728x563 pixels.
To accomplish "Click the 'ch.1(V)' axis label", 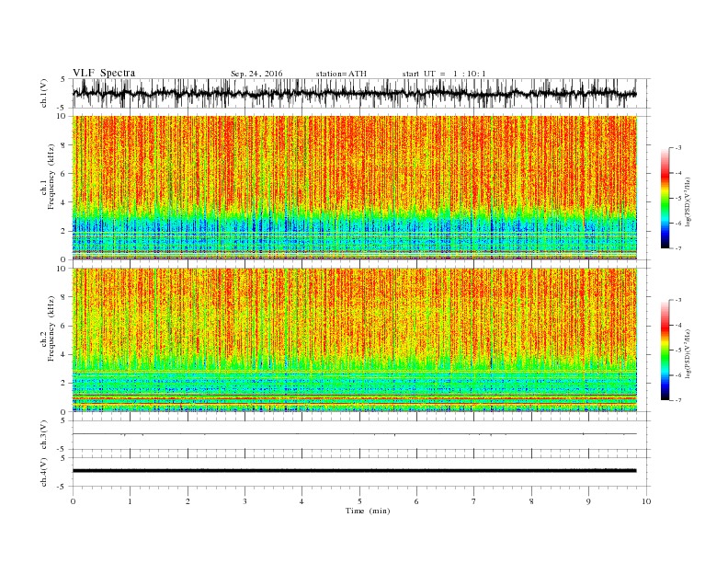I will click(44, 94).
